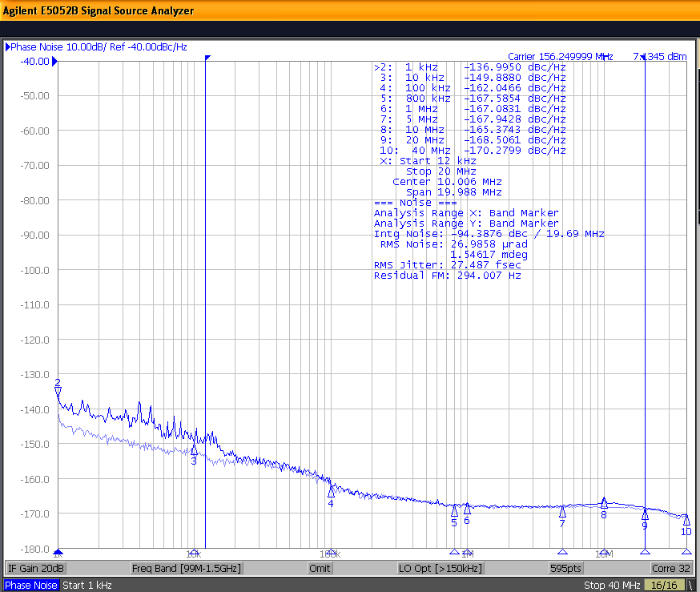This screenshot has height=592, width=700.
Task: Click the Phase Noise trace arrow indicator
Action: coord(8,47)
